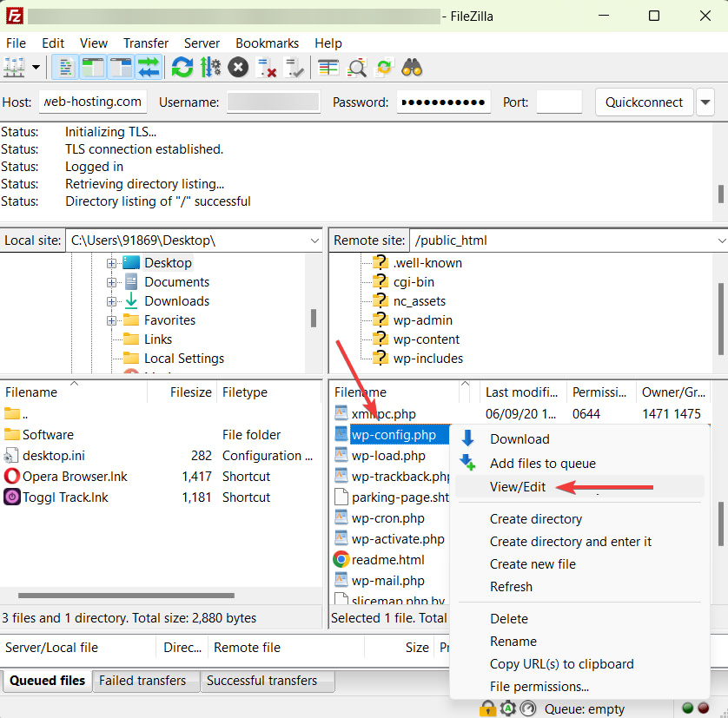The height and width of the screenshot is (718, 728).
Task: Expand the Favorites folder in the local tree
Action: coord(111,319)
